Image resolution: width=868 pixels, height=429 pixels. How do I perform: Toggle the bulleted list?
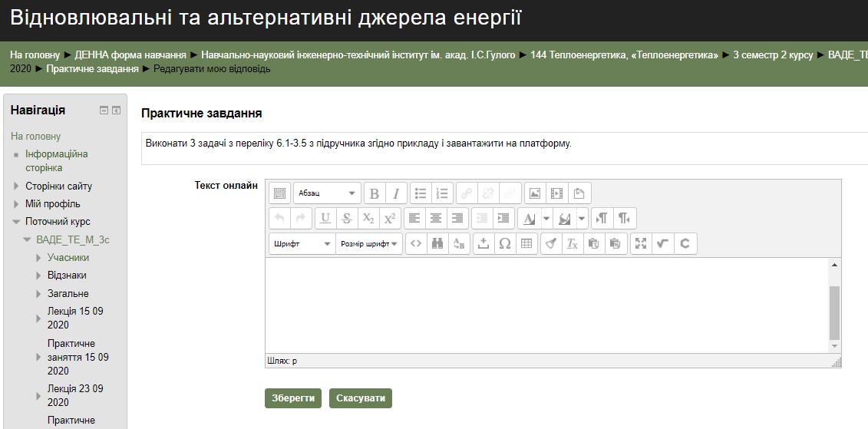pyautogui.click(x=421, y=193)
